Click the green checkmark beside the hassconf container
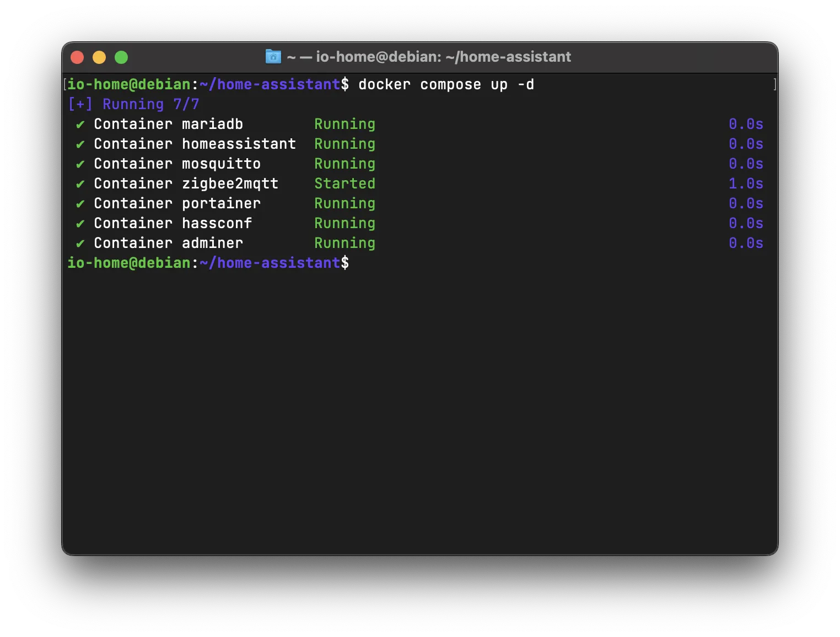 [80, 224]
